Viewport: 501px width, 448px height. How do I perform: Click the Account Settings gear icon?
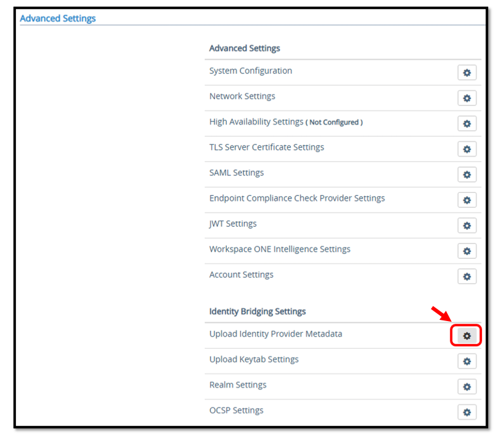tap(466, 277)
